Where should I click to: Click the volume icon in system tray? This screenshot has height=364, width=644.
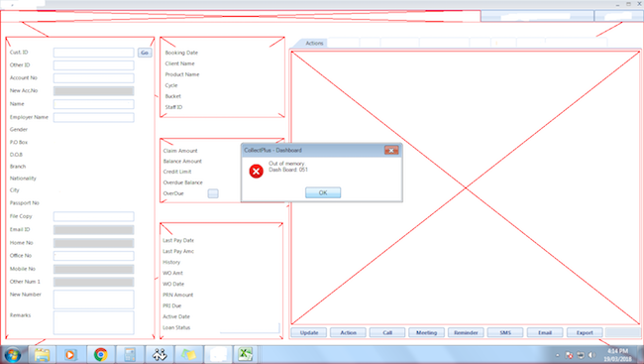click(x=591, y=355)
